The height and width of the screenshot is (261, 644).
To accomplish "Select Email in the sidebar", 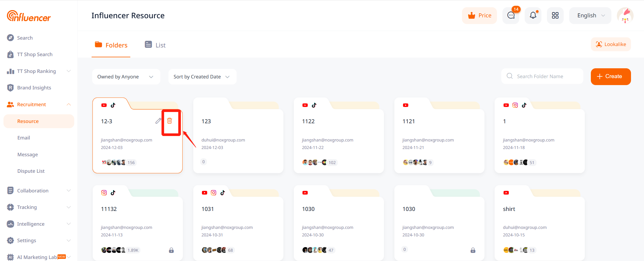I will 24,138.
